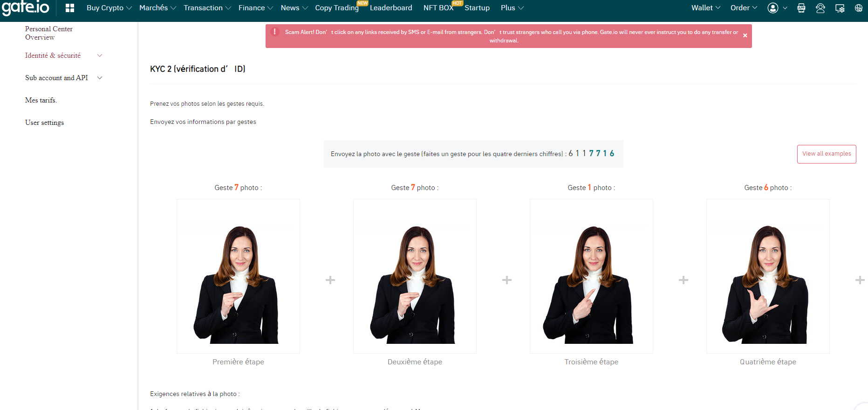Click the plus after Deuxième étape photo
This screenshot has width=868, height=410.
click(507, 280)
